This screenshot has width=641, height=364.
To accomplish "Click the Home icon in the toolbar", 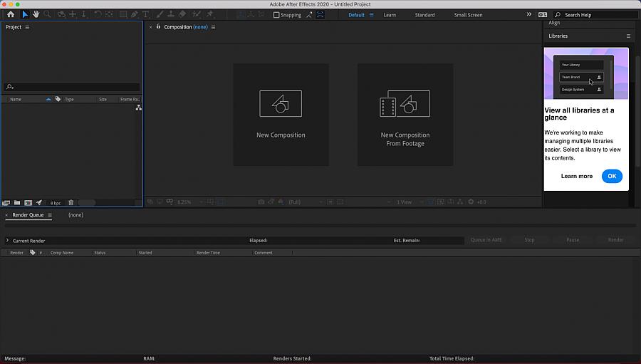I will (10, 14).
